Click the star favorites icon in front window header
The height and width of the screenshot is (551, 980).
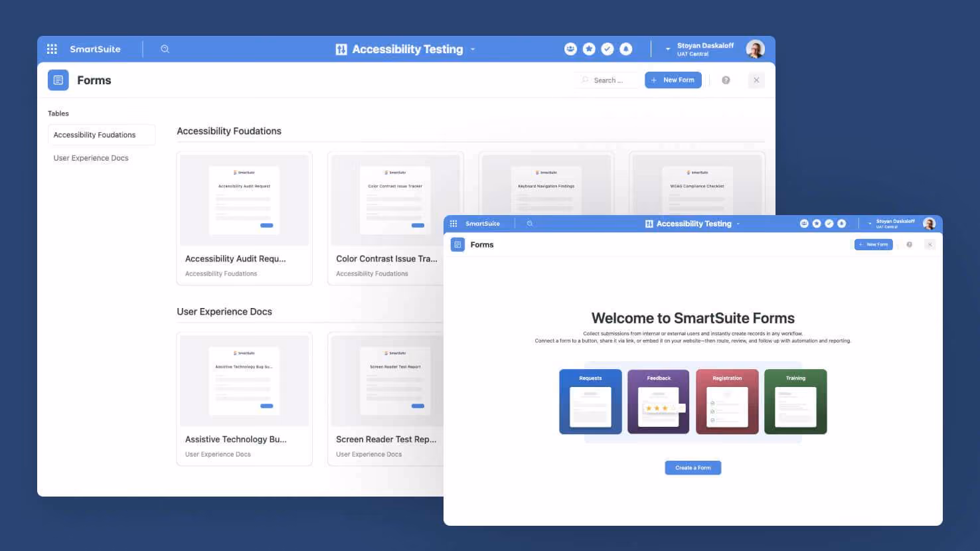[x=817, y=224]
